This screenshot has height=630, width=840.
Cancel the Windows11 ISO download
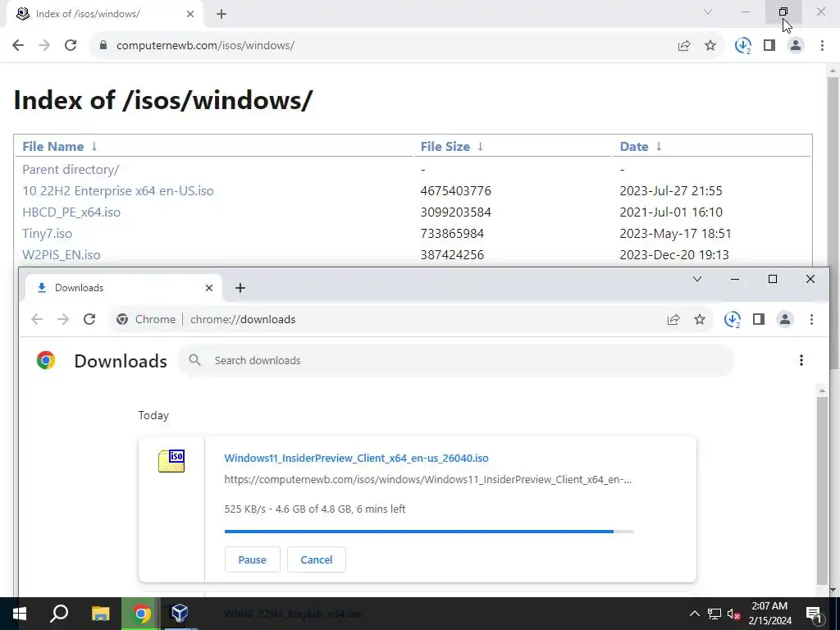317,559
